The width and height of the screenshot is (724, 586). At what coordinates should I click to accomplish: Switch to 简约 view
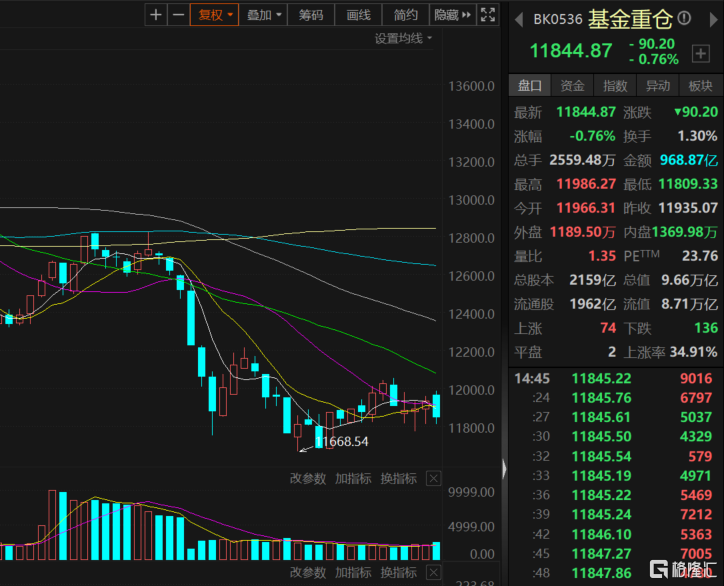click(x=406, y=15)
